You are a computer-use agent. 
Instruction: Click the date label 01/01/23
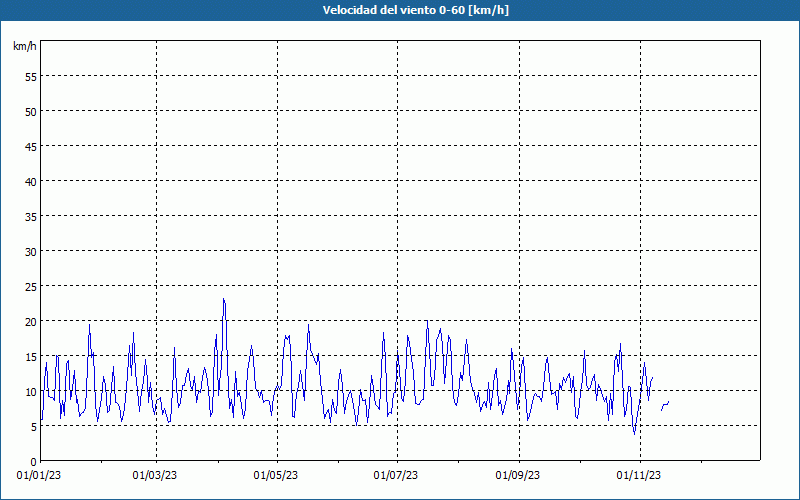[x=39, y=476]
